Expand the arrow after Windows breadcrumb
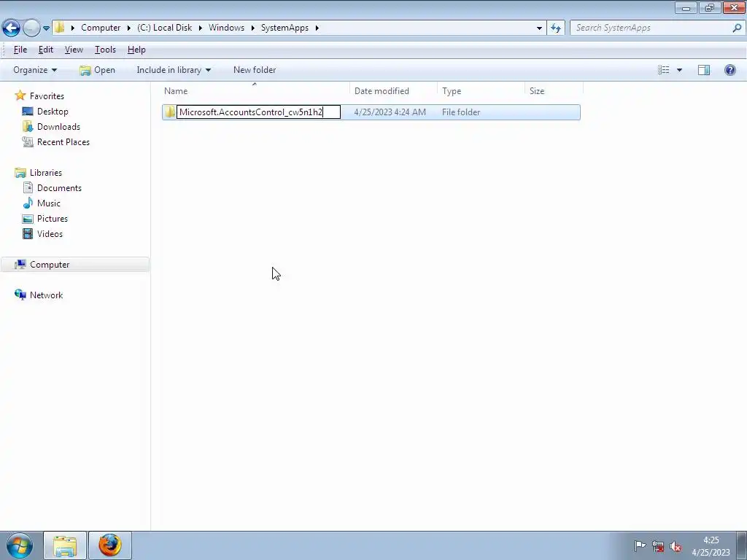Screen dimensions: 747x560 253,28
